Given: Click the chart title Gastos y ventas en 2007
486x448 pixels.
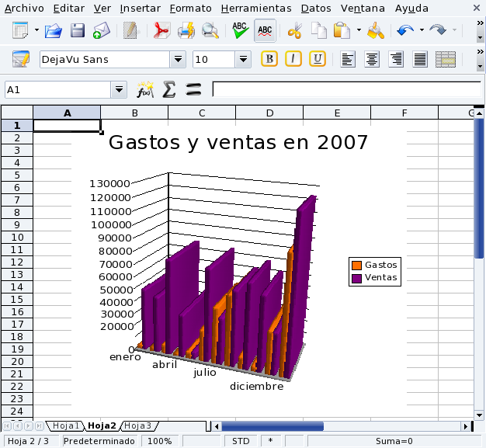Looking at the screenshot, I should click(238, 143).
